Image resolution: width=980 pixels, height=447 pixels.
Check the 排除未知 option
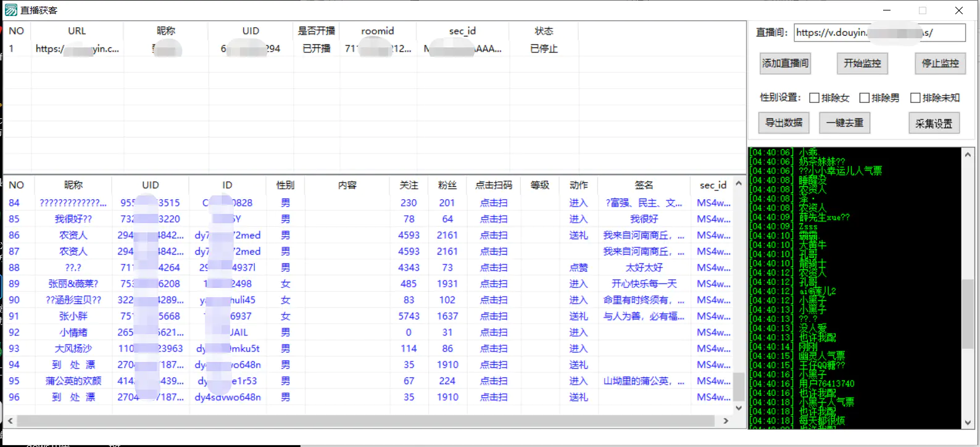(x=915, y=98)
